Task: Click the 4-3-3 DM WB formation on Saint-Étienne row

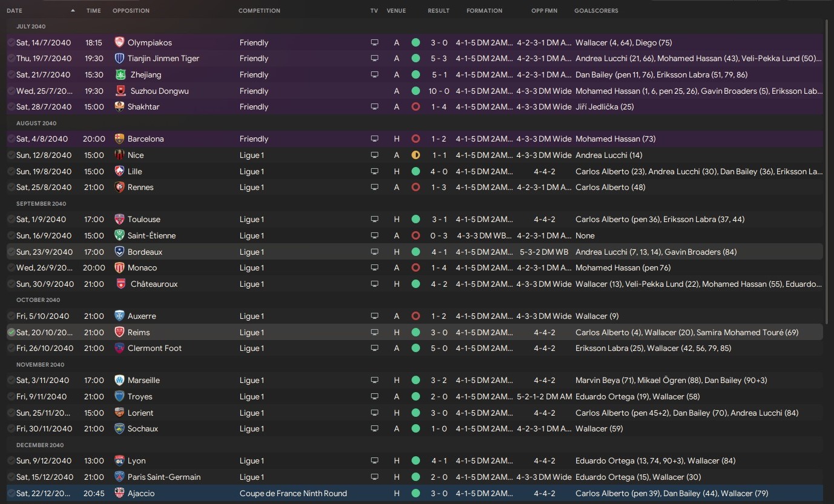Action: point(484,235)
